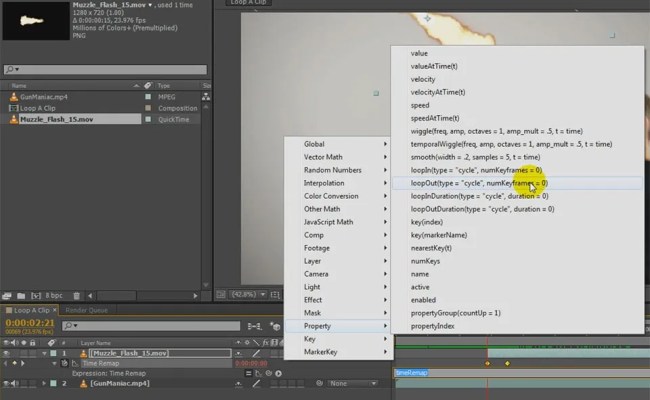Create a new folder in Project panel
Image resolution: width=650 pixels, height=400 pixels.
[x=21, y=296]
